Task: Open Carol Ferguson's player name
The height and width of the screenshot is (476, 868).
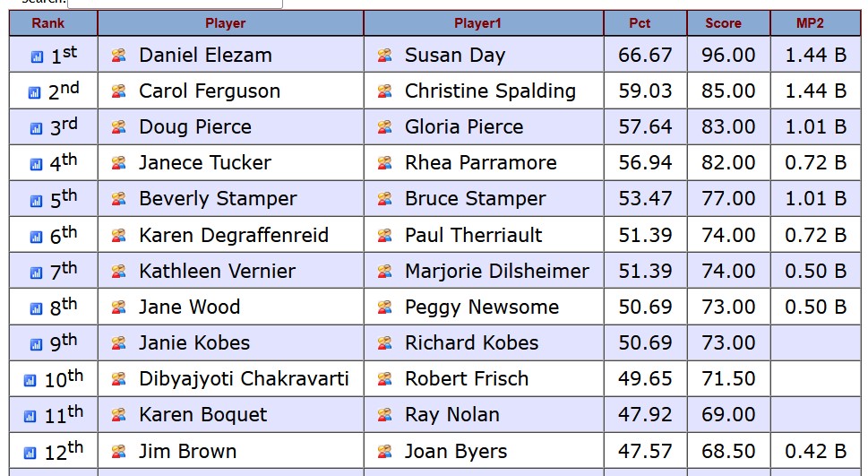Action: [x=209, y=91]
